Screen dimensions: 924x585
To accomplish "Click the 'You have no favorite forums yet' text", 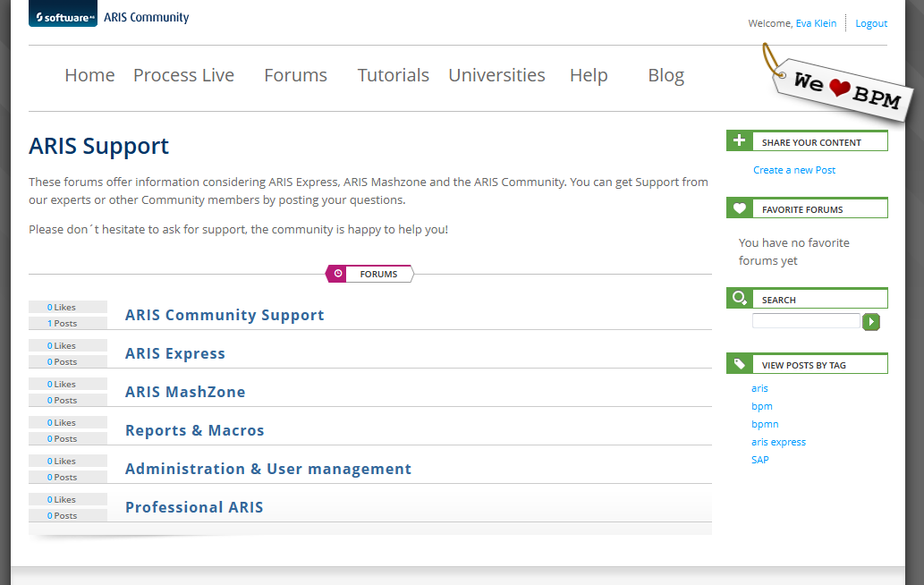I will coord(793,251).
